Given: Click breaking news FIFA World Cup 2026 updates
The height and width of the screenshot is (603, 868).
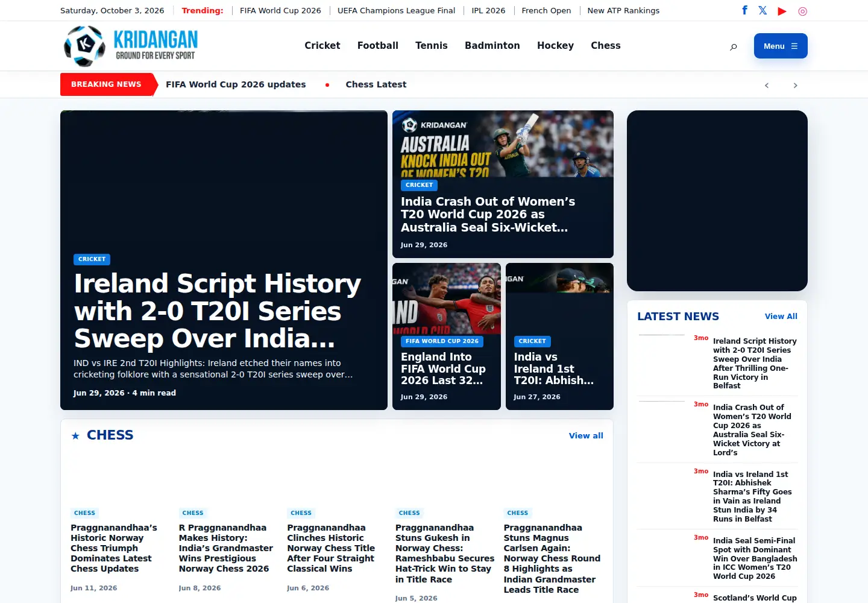Looking at the screenshot, I should (x=236, y=84).
